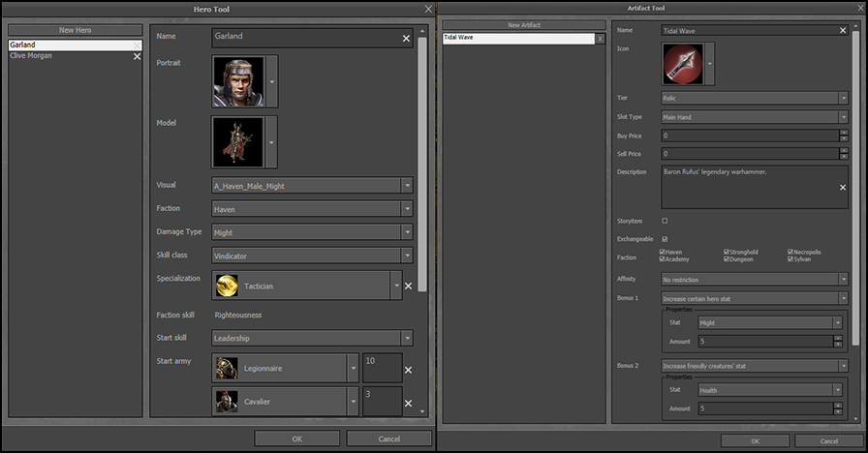The image size is (868, 453).
Task: Toggle the StoryItem checkbox
Action: tap(664, 222)
